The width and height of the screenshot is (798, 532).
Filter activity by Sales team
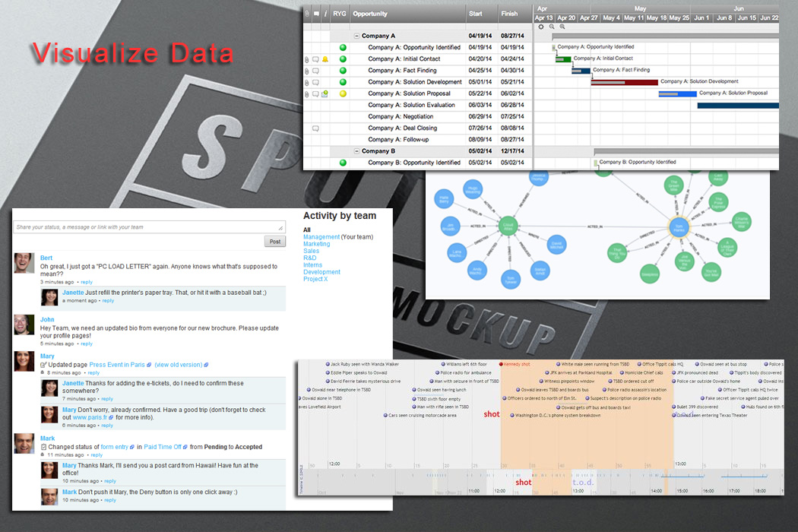pos(311,251)
